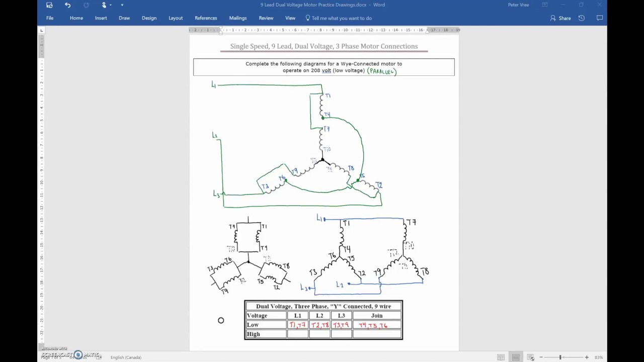
Task: Open the Design ribbon tab
Action: pos(149,18)
